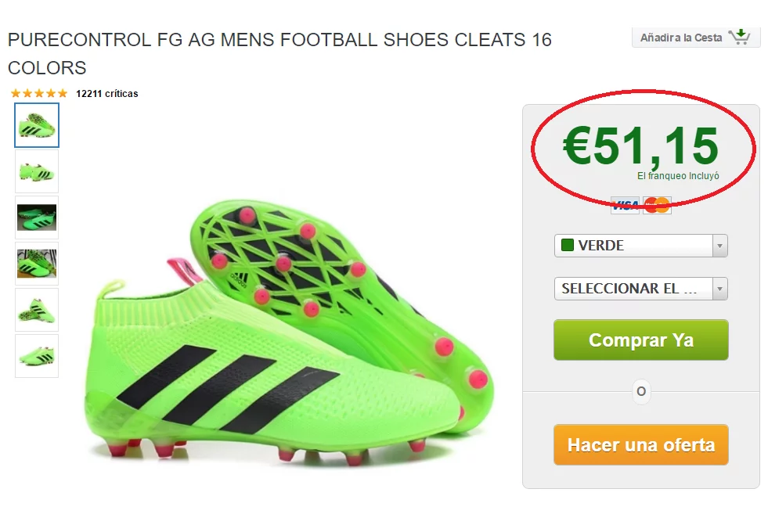Choose the third thumbnail with dark background
The width and height of the screenshot is (768, 532).
pos(37,217)
